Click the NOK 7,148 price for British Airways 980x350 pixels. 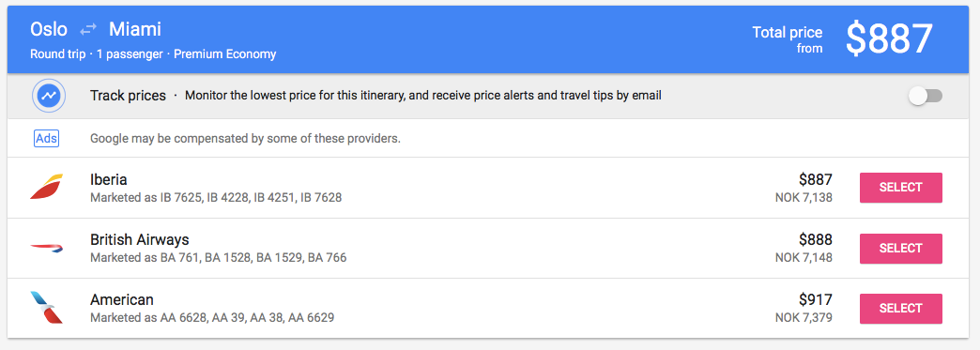[804, 257]
